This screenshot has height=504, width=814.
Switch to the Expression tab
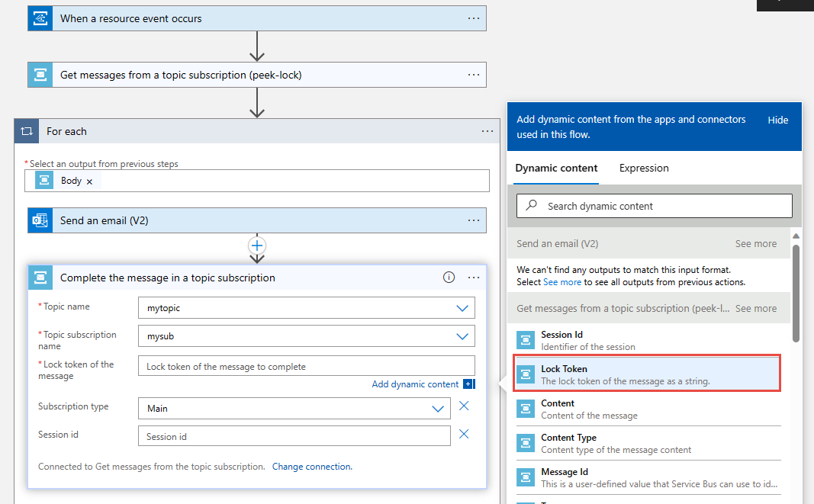click(644, 168)
